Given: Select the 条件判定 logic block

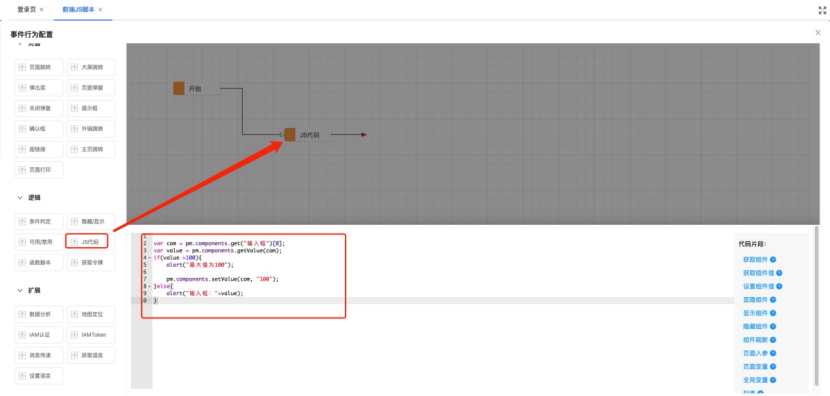Looking at the screenshot, I should point(39,221).
